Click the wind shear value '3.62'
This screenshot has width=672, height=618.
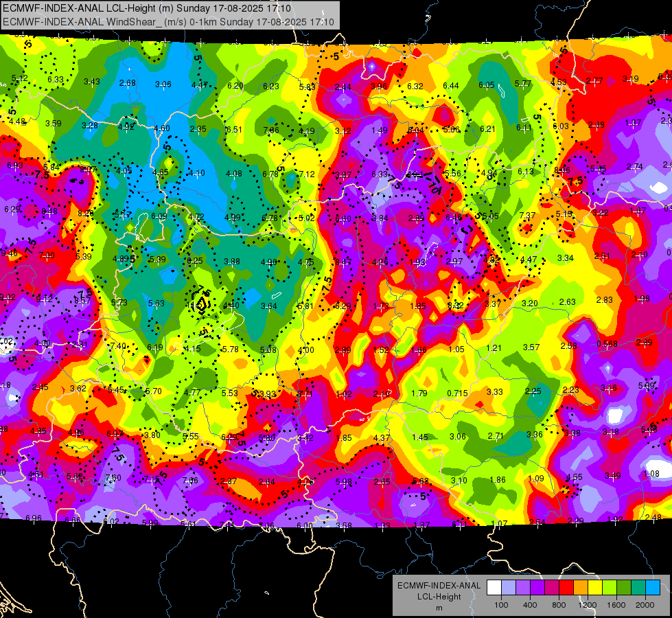(78, 389)
